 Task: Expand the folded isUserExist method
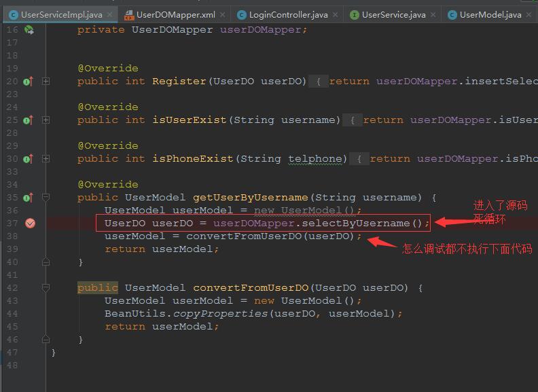pos(46,120)
